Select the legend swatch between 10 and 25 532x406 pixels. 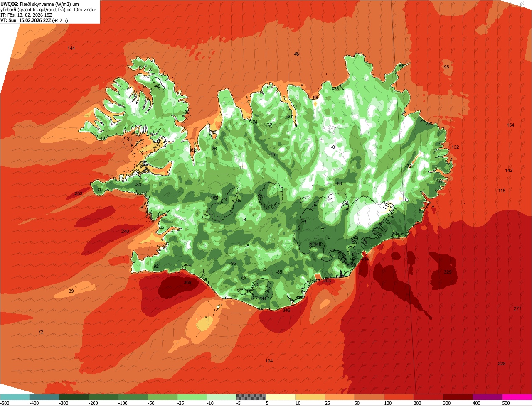(310, 397)
